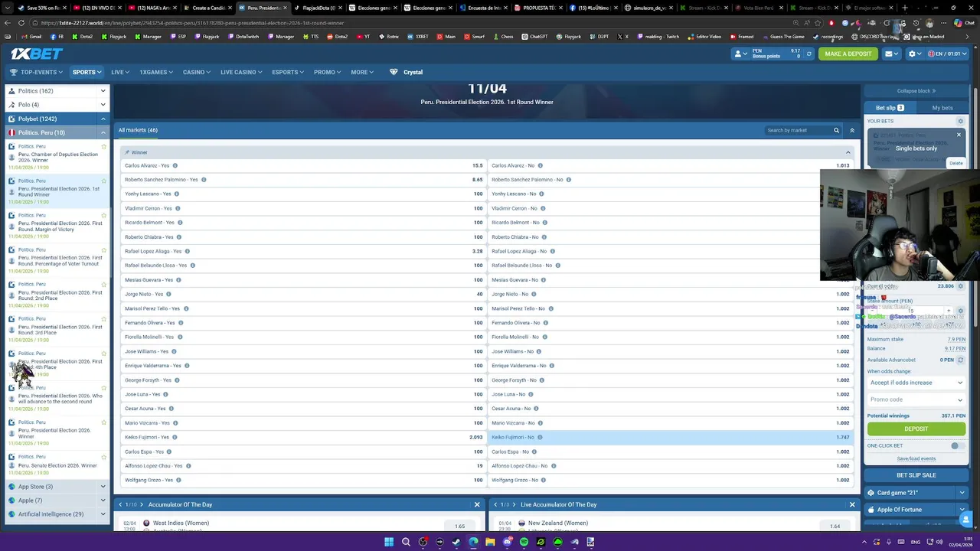Click the 1XBET logo
The width and height of the screenshot is (980, 551).
click(37, 54)
